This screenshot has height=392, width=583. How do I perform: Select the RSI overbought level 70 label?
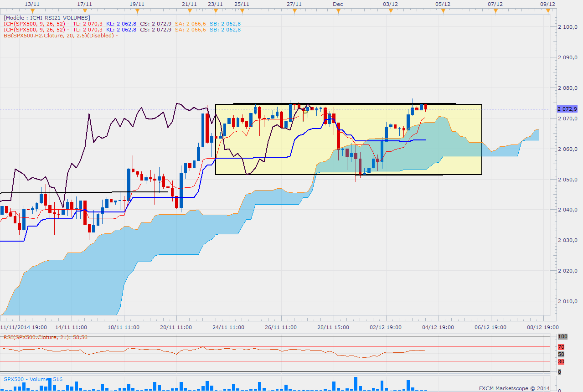[x=561, y=347]
